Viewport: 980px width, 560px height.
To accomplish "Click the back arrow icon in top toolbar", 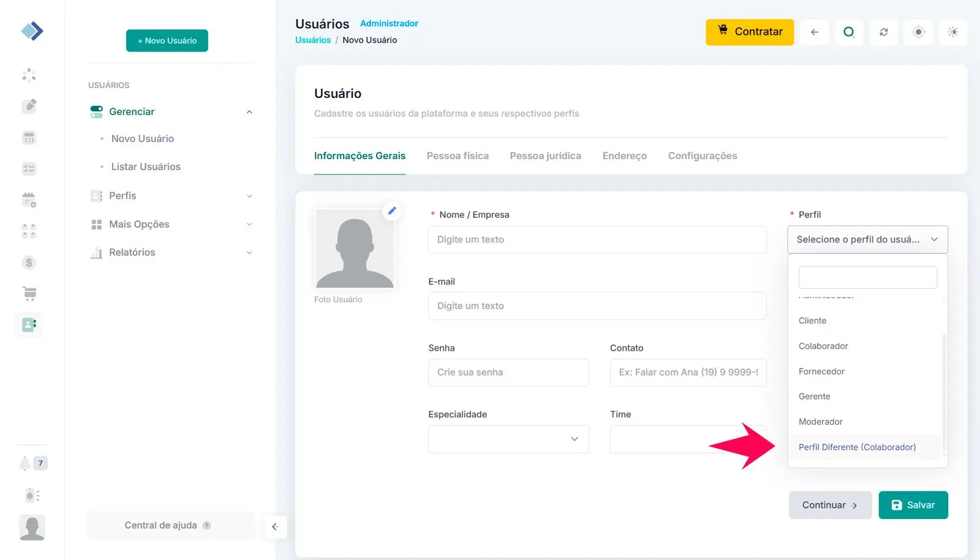I will [814, 32].
